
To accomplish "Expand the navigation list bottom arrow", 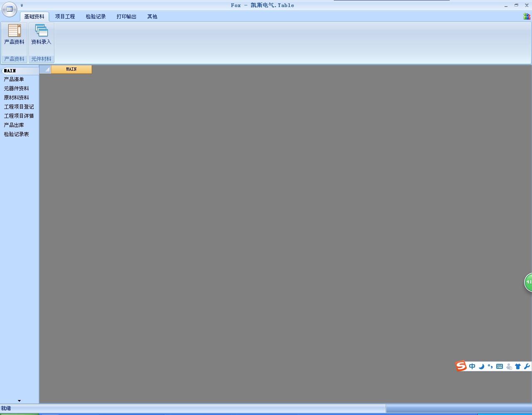I will tap(19, 401).
